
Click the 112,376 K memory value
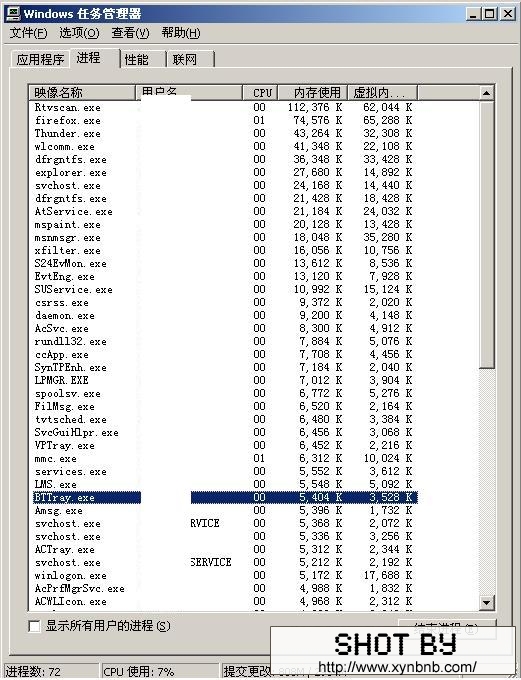(x=315, y=107)
